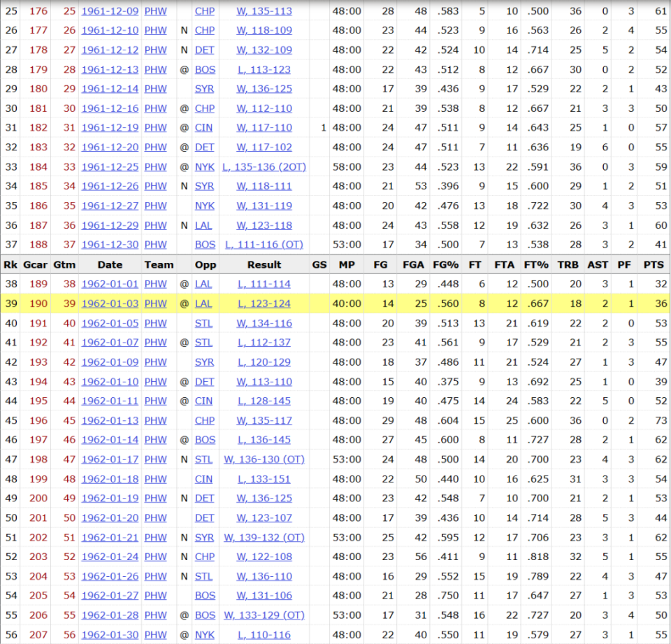
Task: Sort by the TRB column header
Action: point(568,264)
